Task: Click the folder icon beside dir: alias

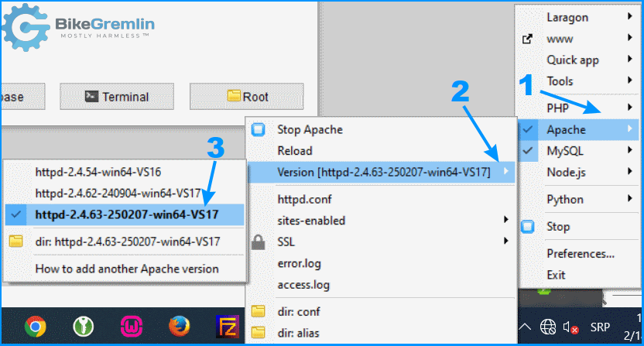Action: pos(258,332)
